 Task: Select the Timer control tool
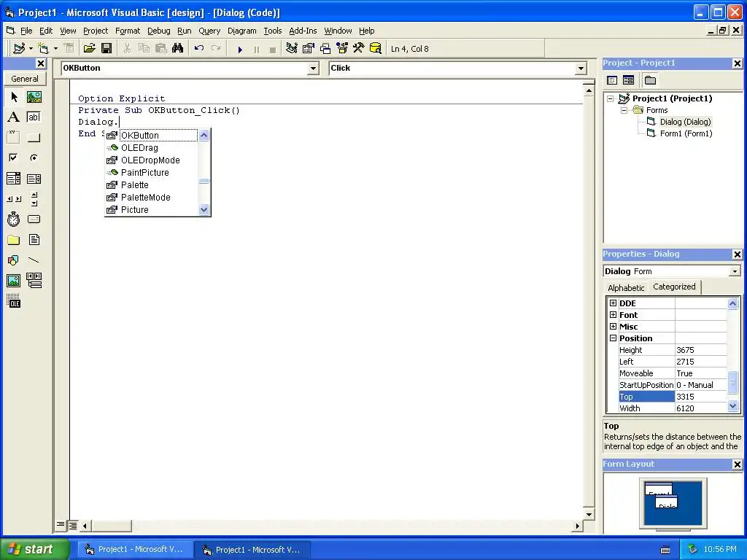14,219
